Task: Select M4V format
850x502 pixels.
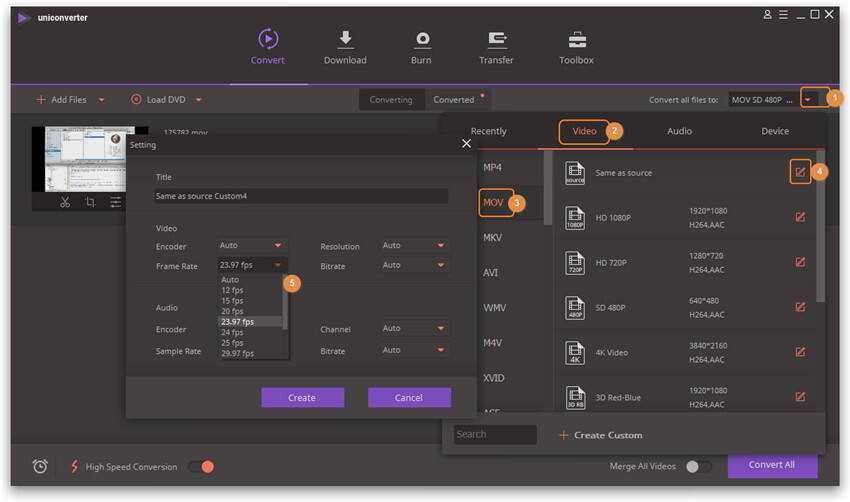Action: pos(493,343)
